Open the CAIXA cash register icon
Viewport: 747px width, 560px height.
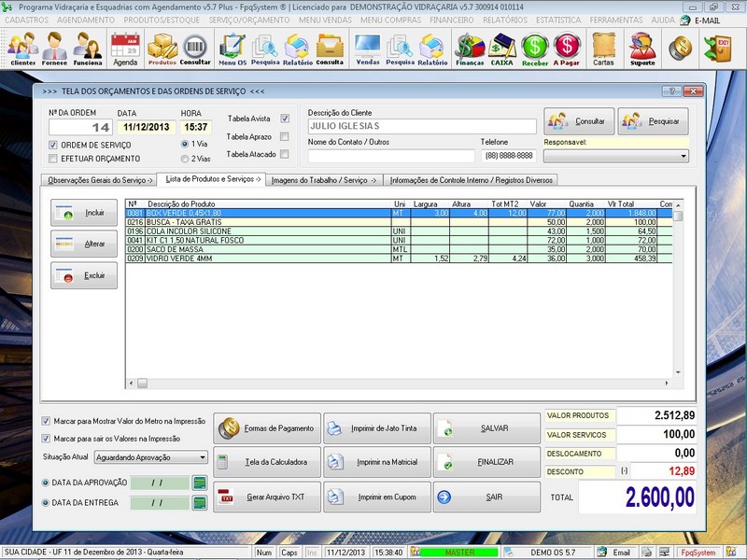point(503,49)
